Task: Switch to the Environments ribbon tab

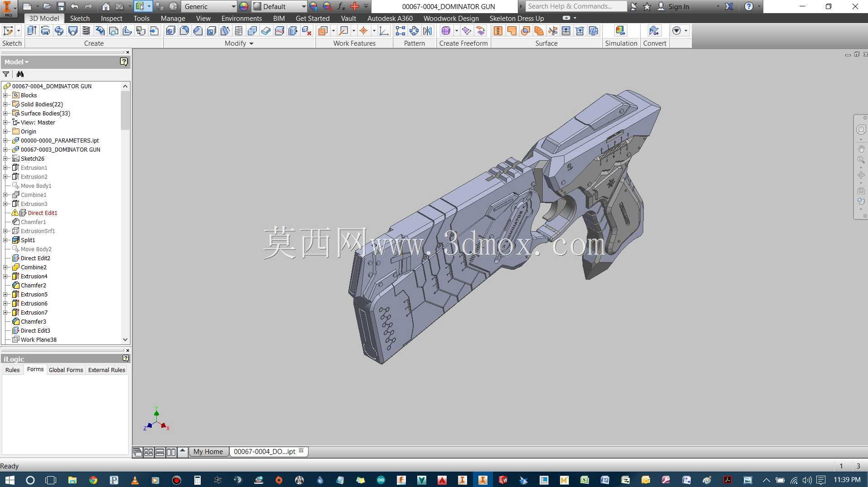Action: [241, 18]
